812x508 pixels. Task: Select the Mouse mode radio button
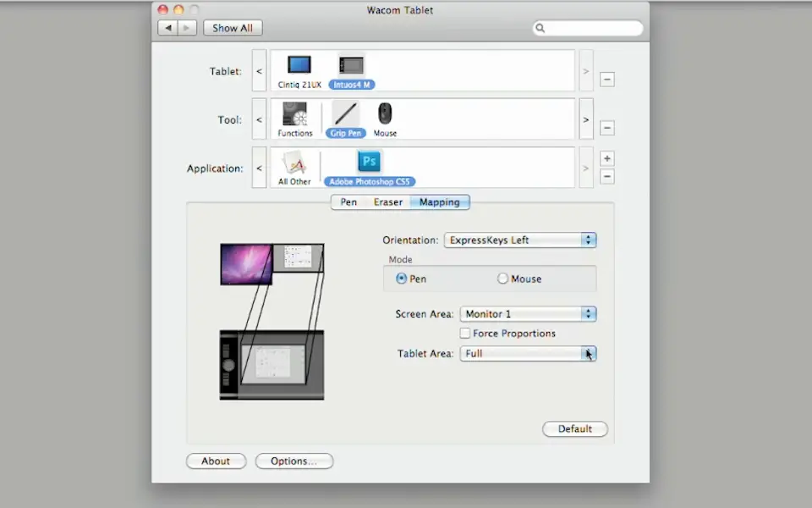tap(502, 279)
